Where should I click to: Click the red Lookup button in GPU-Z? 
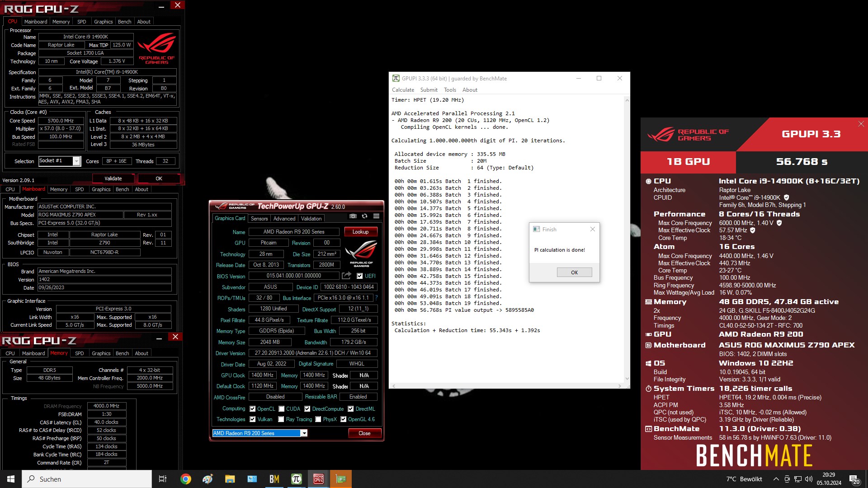click(360, 232)
